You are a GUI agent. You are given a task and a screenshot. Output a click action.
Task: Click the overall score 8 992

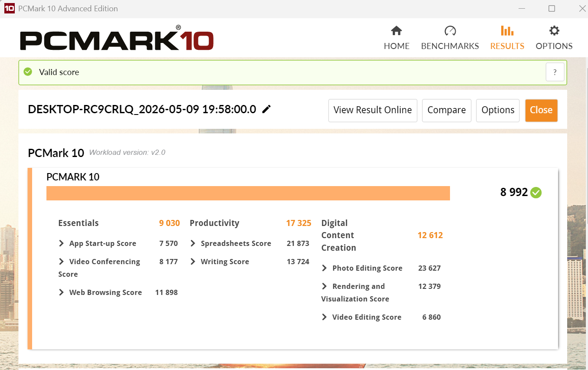point(514,193)
